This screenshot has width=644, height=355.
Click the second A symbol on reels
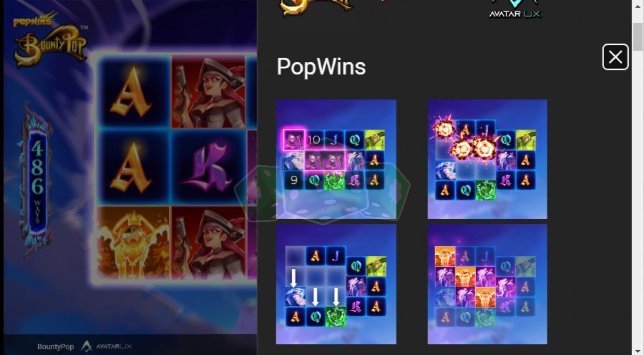click(x=134, y=168)
